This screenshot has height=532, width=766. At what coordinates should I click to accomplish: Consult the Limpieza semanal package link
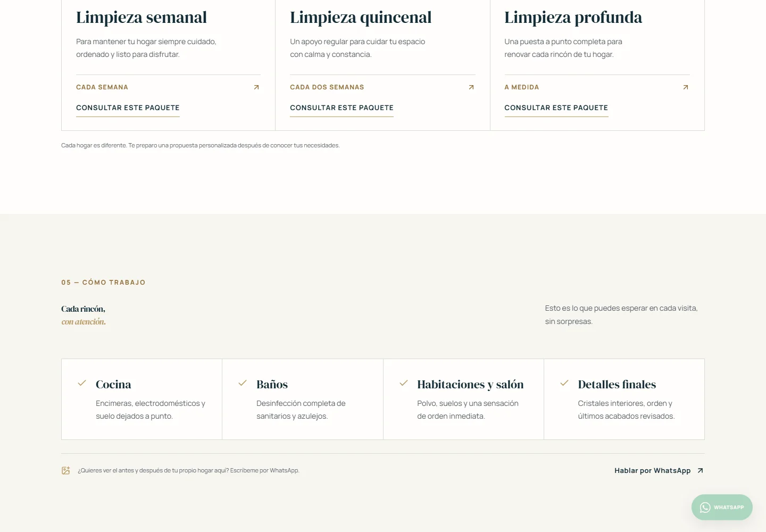tap(128, 108)
